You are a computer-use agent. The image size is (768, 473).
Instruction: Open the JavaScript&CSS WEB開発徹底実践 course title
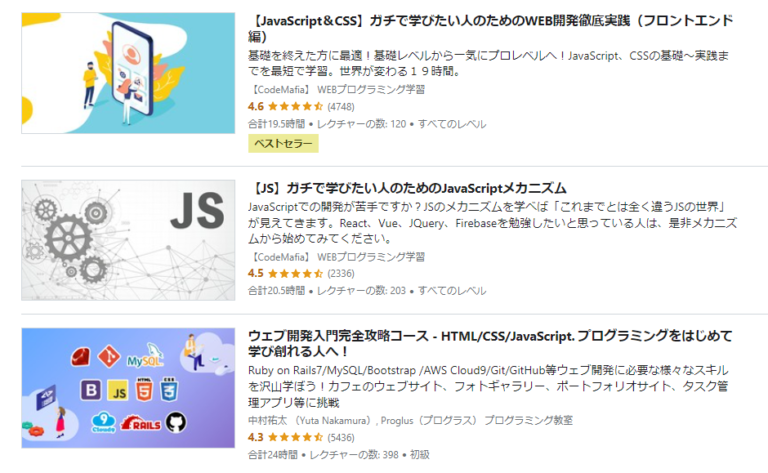[x=490, y=28]
